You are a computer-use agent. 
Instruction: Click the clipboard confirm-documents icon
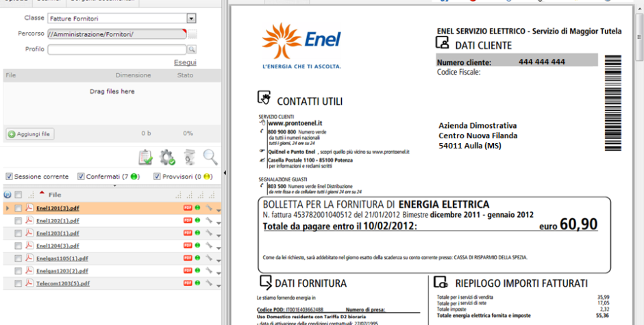point(145,157)
